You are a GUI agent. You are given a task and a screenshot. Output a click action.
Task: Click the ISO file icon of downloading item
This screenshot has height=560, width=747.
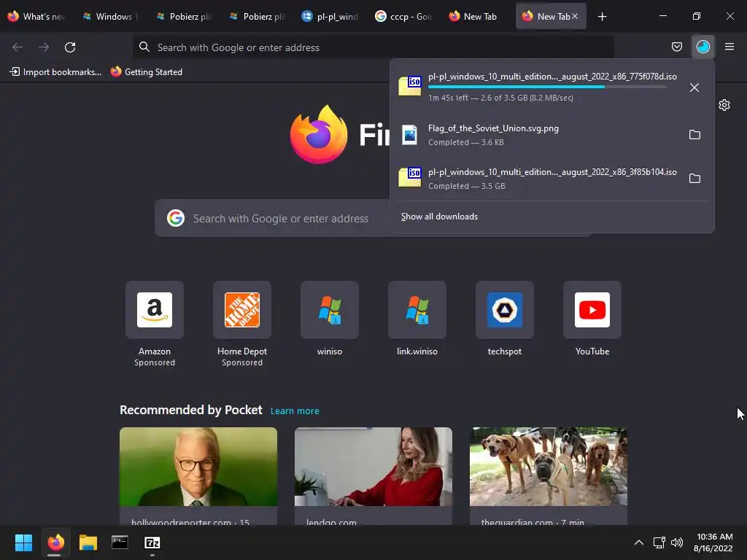click(410, 86)
